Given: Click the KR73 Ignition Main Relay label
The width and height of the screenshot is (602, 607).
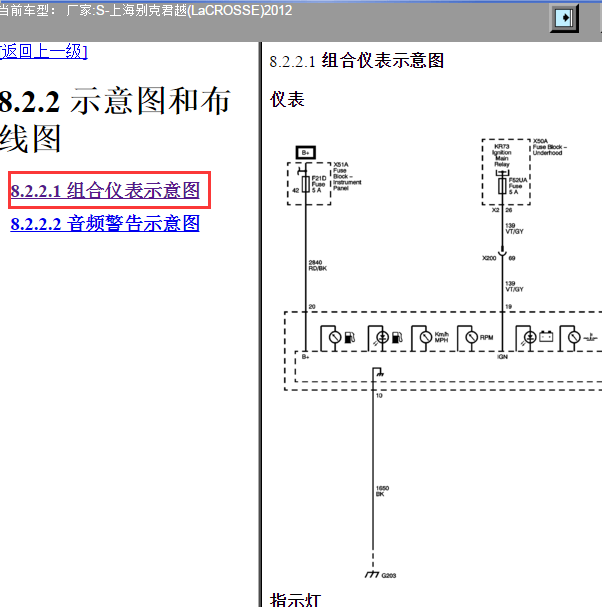Looking at the screenshot, I should (x=502, y=155).
